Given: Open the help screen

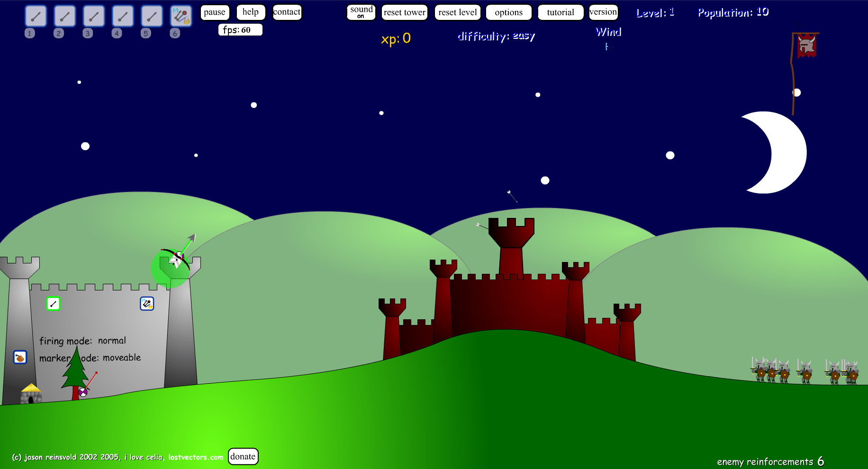Looking at the screenshot, I should [251, 12].
